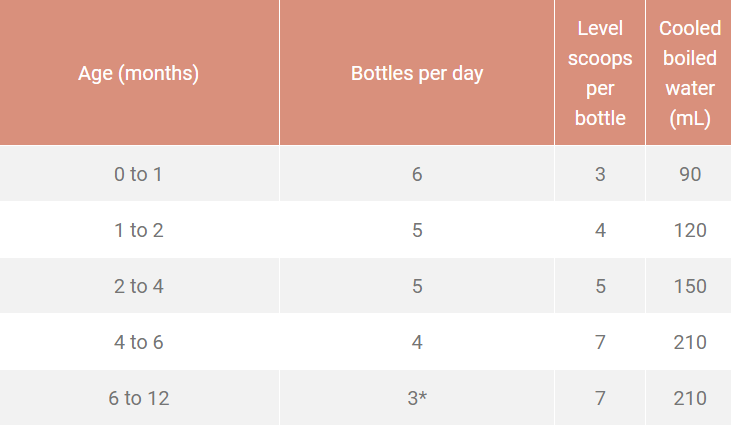This screenshot has height=426, width=731.
Task: Click the 3 scoops cell
Action: coord(600,174)
